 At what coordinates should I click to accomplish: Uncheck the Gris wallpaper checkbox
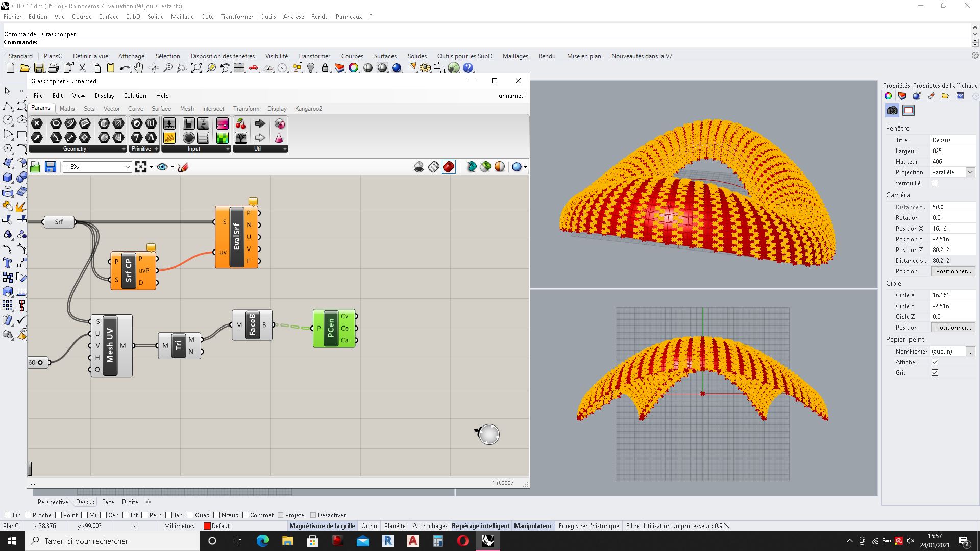935,373
